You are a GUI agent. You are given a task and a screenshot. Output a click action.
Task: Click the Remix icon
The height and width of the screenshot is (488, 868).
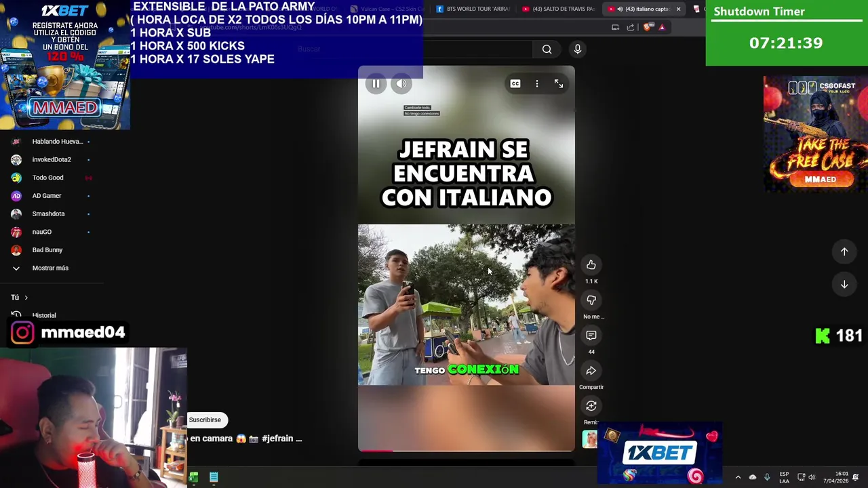(x=591, y=406)
